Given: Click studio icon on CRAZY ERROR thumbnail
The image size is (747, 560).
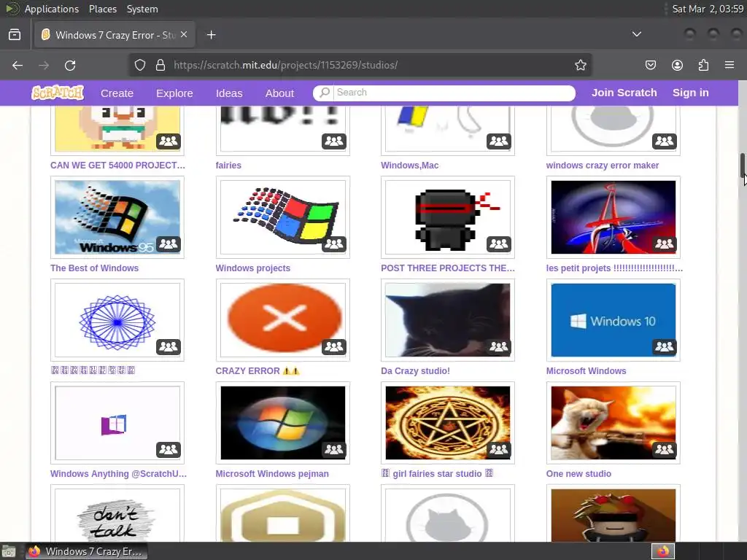Looking at the screenshot, I should [333, 346].
